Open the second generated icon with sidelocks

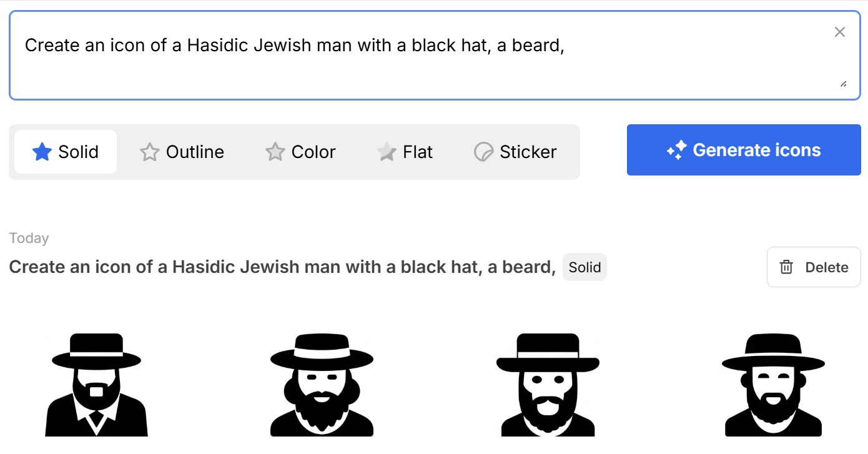click(x=322, y=385)
